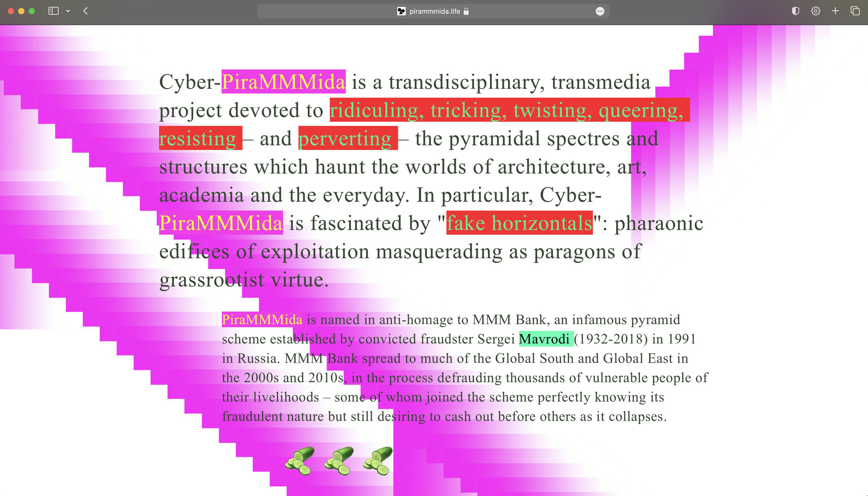The width and height of the screenshot is (868, 496).
Task: Go back to previous page
Action: pyautogui.click(x=86, y=11)
